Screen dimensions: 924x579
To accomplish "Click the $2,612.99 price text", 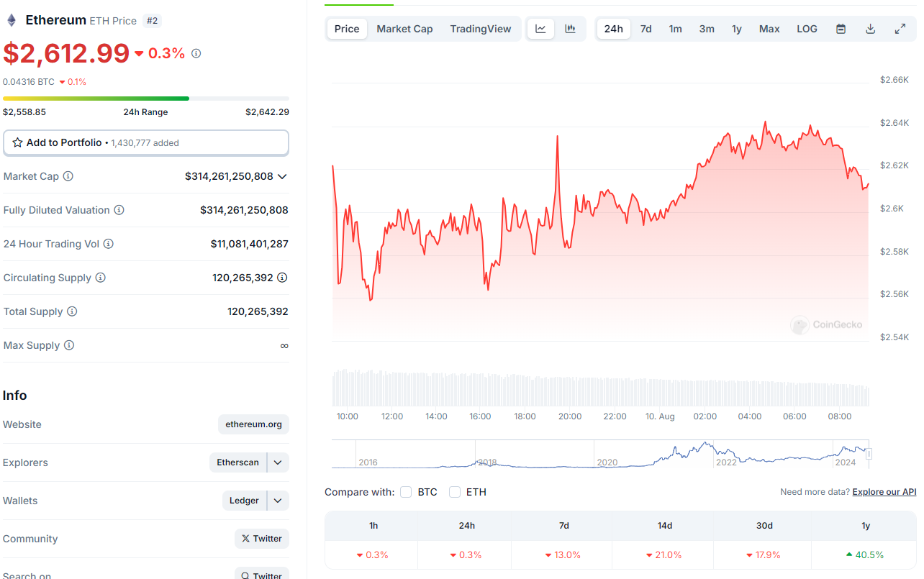I will click(66, 53).
